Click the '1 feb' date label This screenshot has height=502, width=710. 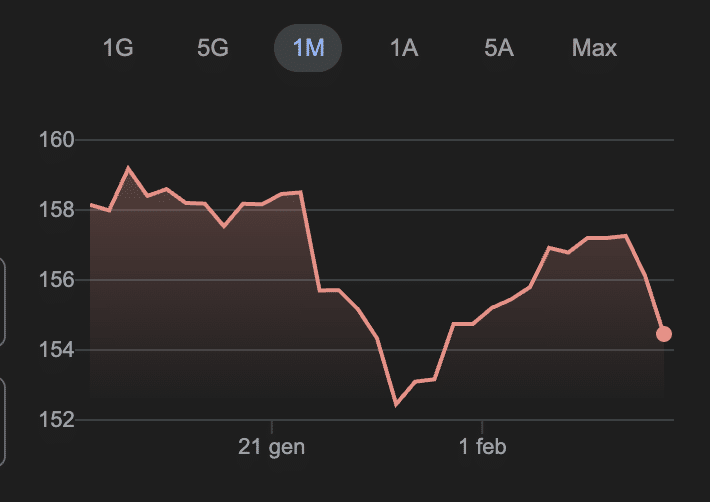483,447
